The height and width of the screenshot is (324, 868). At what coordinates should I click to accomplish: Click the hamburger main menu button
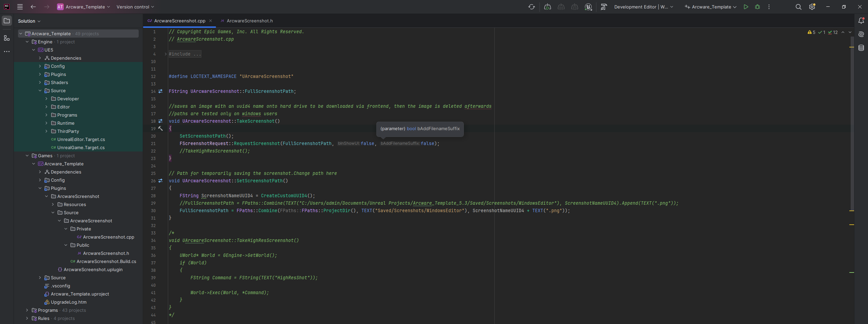[20, 7]
